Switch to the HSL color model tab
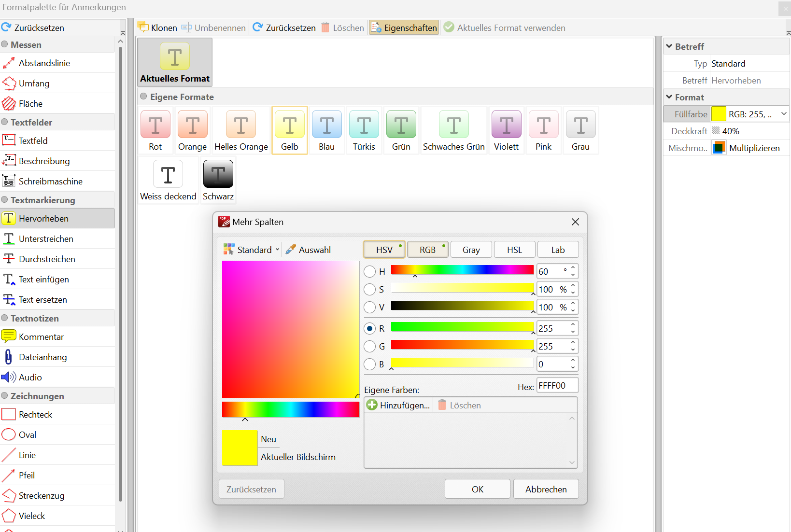This screenshot has width=791, height=532. [x=515, y=250]
